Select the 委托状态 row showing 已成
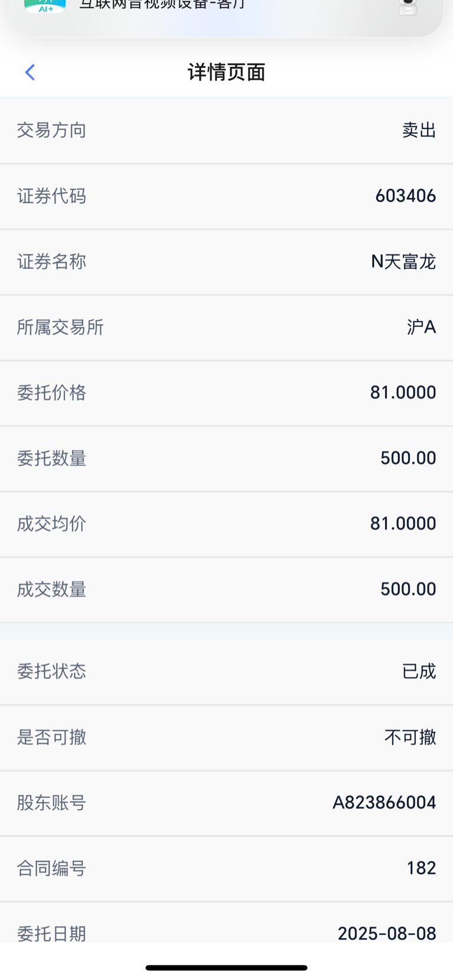Viewport: 453px width, 980px height. pyautogui.click(x=226, y=672)
